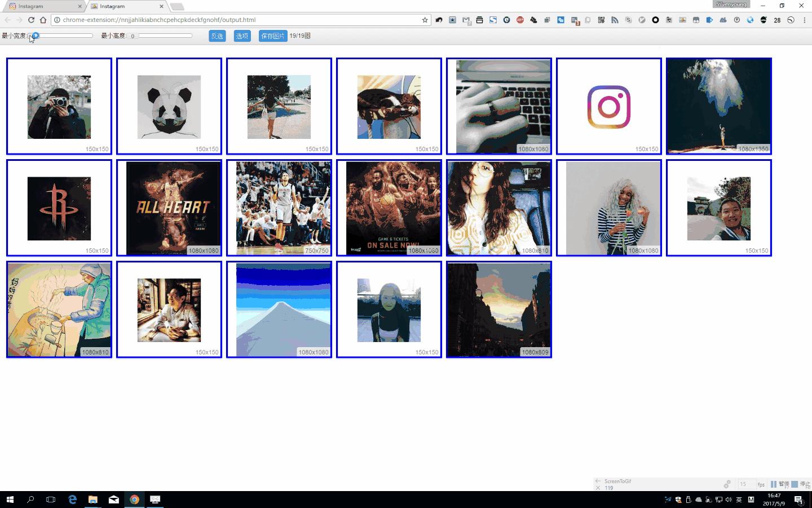Viewport: 812px width, 508px height.
Task: Click the 选项 (options) button
Action: point(242,36)
